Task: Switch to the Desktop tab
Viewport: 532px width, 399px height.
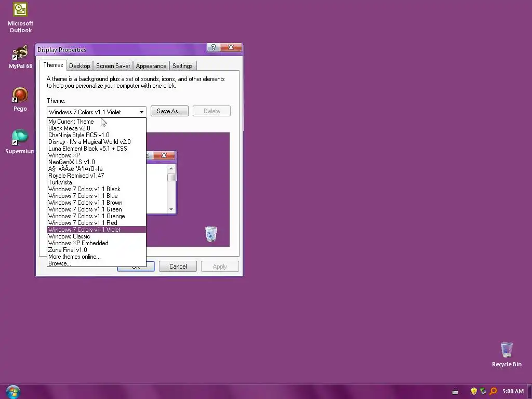Action: tap(79, 66)
